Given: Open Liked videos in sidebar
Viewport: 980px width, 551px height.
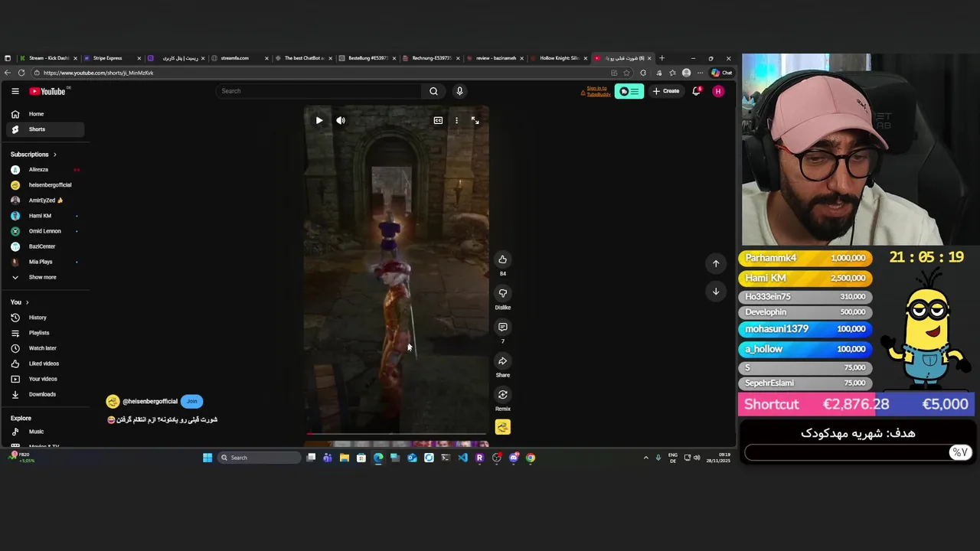Looking at the screenshot, I should pyautogui.click(x=46, y=364).
